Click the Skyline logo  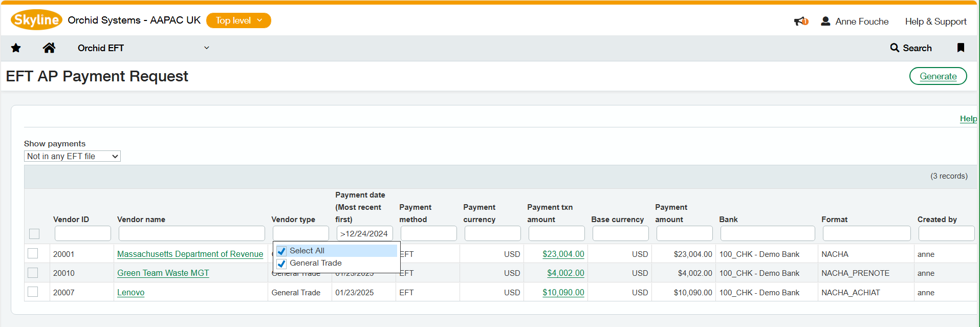coord(36,20)
